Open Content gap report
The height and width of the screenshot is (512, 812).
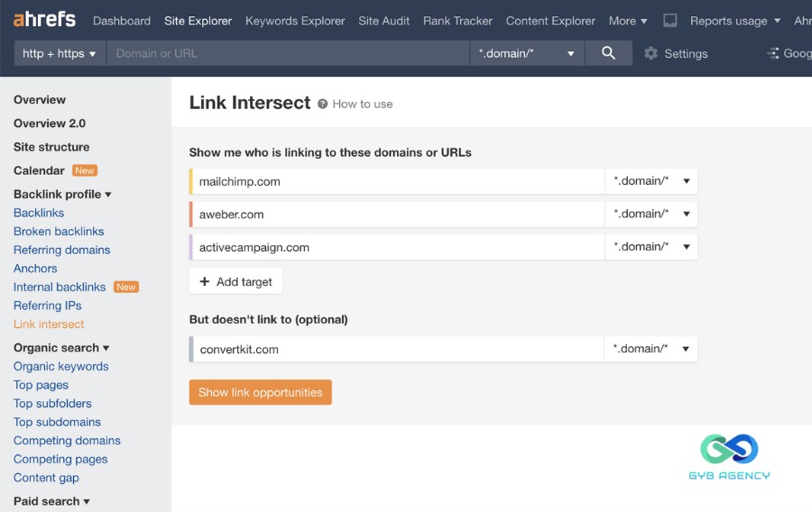[x=46, y=478]
